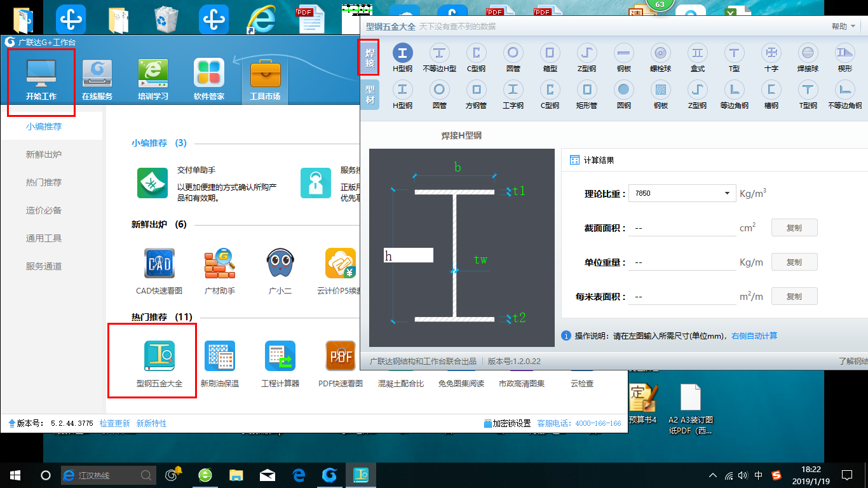Select the 方钢管 square tube icon
This screenshot has height=488, width=868.
point(476,95)
